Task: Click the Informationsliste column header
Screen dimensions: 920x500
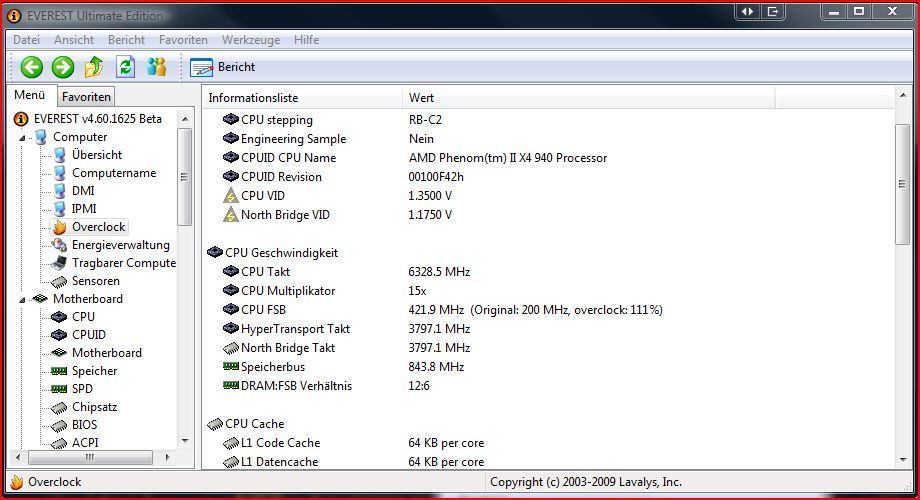Action: point(303,98)
